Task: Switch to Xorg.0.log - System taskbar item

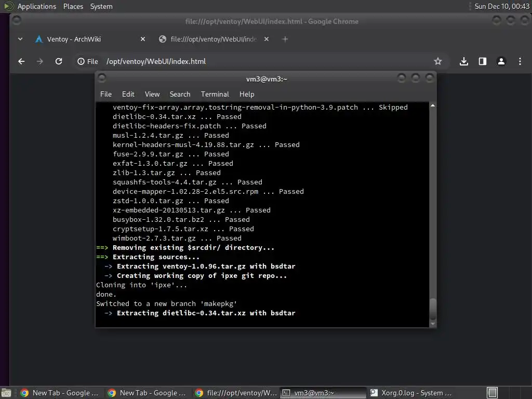Action: point(410,393)
